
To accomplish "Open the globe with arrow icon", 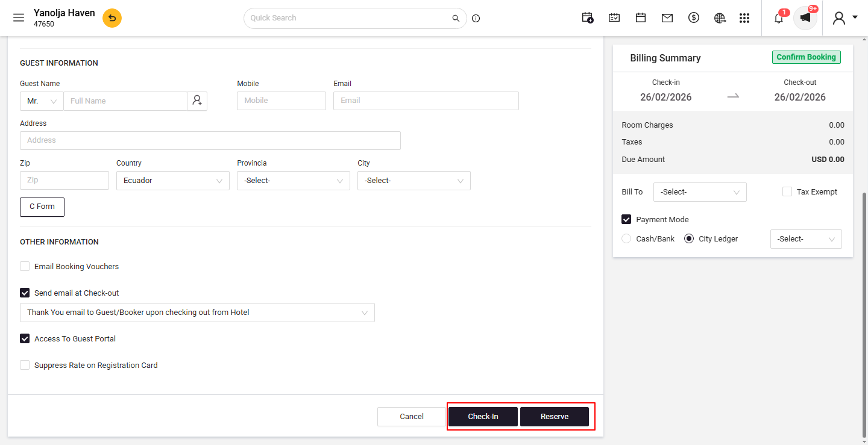I will (x=720, y=18).
